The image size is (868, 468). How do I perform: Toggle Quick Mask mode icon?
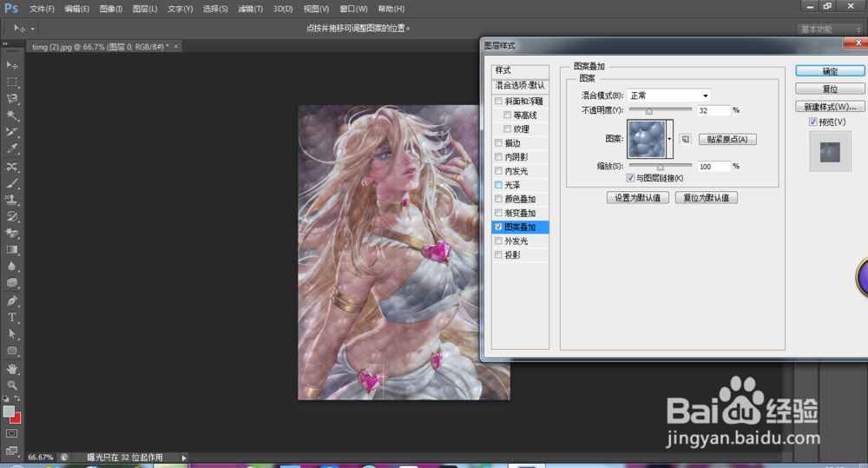[11, 433]
